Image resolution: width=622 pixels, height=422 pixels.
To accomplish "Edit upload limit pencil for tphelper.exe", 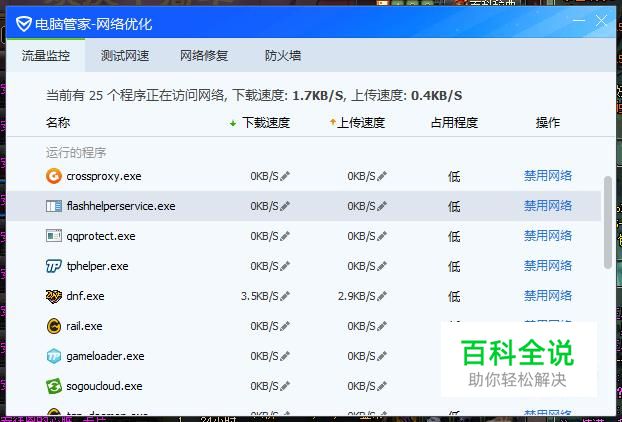I will click(382, 266).
